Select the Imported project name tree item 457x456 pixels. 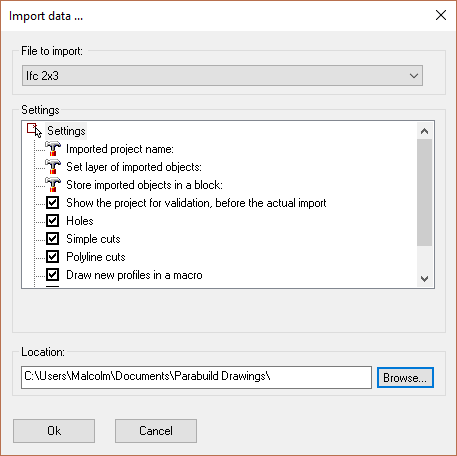click(120, 149)
